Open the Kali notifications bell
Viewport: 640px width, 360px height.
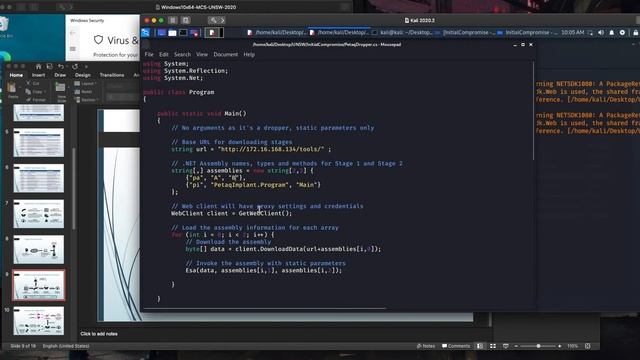tap(611, 33)
